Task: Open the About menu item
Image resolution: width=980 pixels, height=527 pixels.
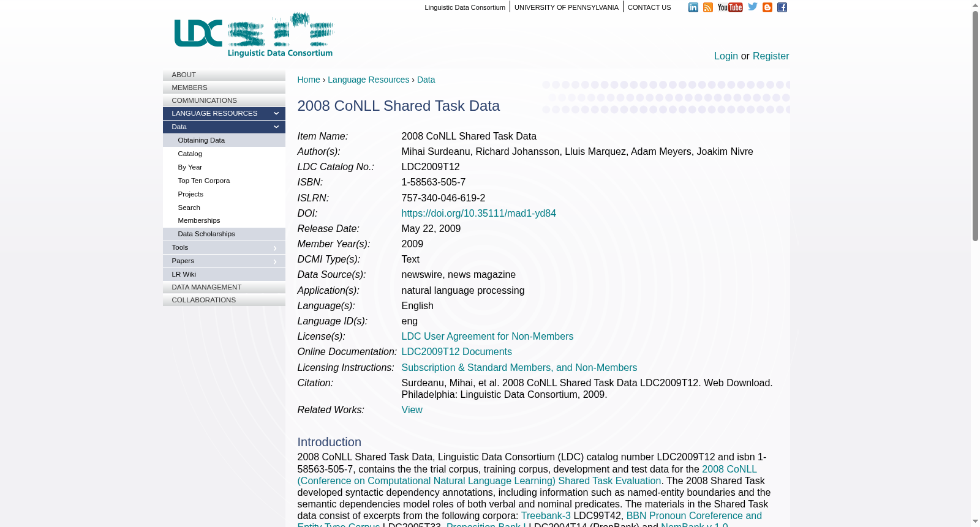Action: [x=224, y=75]
